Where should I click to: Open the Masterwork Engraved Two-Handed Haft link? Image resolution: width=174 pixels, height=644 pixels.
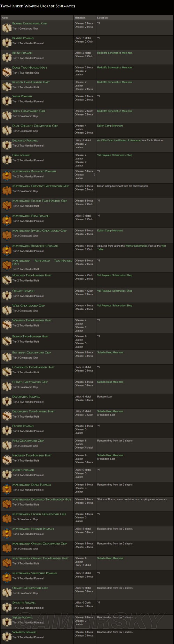[42, 499]
